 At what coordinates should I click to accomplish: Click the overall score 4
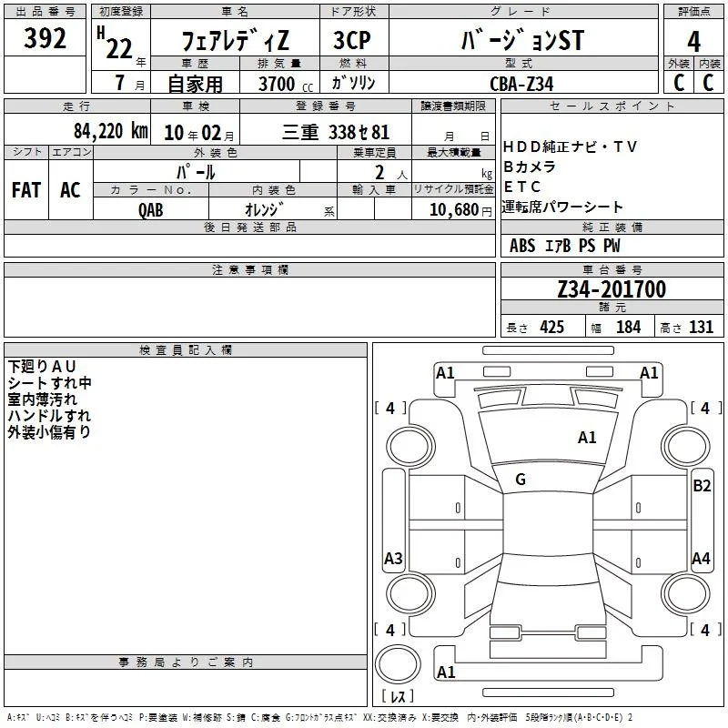[x=693, y=41]
